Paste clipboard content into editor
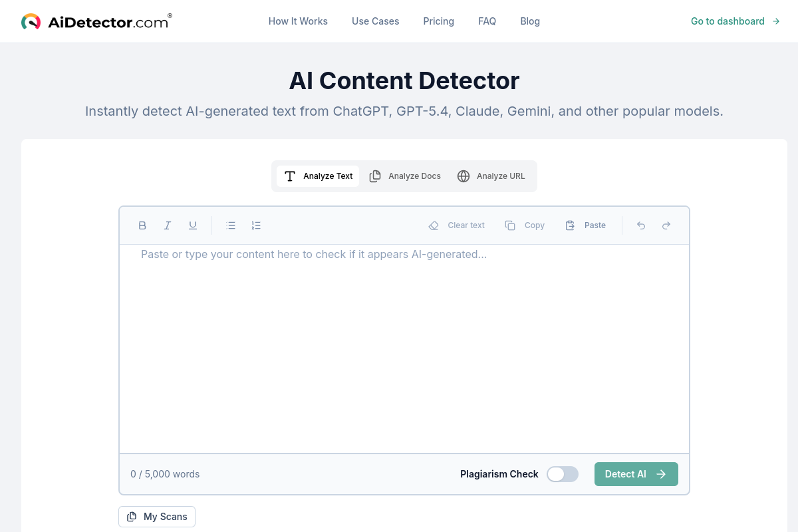This screenshot has width=798, height=532. click(585, 225)
